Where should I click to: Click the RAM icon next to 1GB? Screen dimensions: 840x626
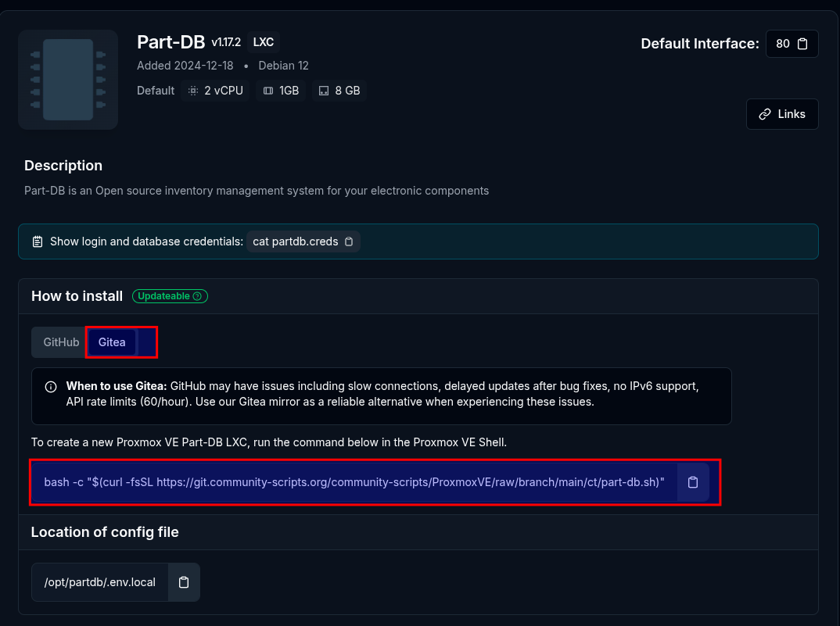tap(268, 91)
